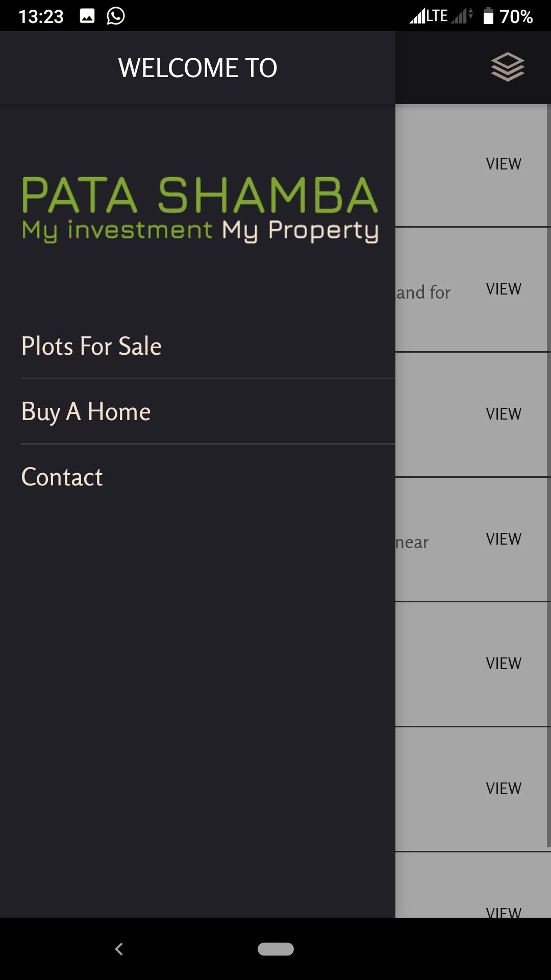Click the partially visible bottom VIEW button
This screenshot has width=551, height=980.
[x=504, y=912]
